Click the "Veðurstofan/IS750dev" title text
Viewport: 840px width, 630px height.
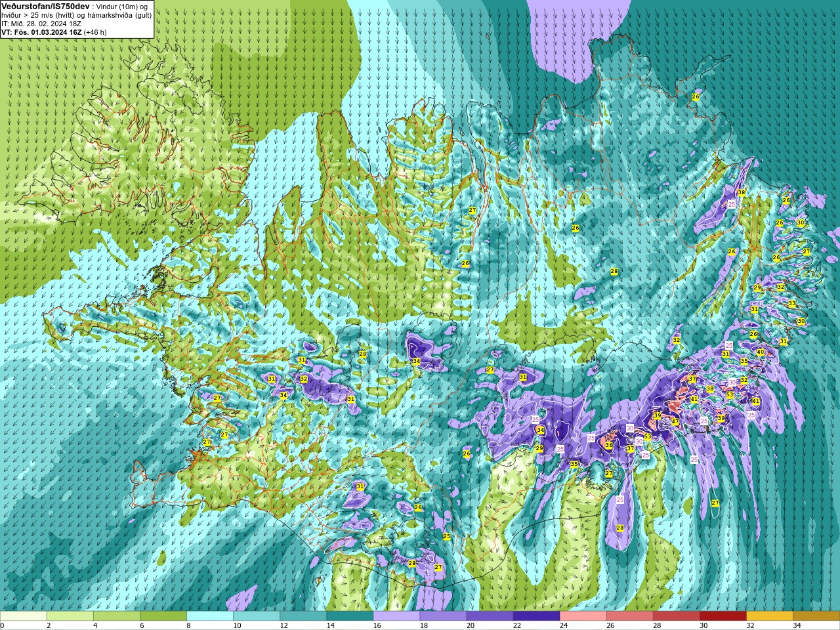(45, 7)
